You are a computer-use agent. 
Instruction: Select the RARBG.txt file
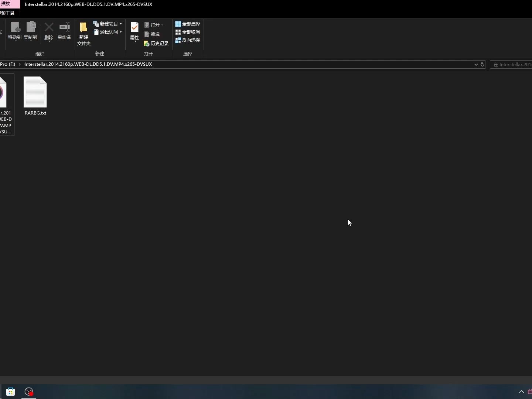(x=35, y=96)
